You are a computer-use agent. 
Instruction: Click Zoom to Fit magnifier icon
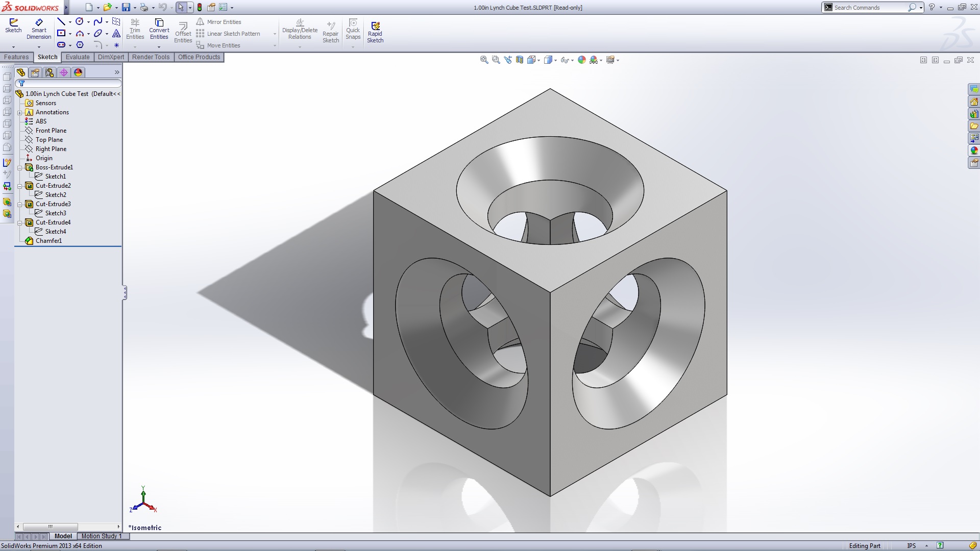coord(484,60)
